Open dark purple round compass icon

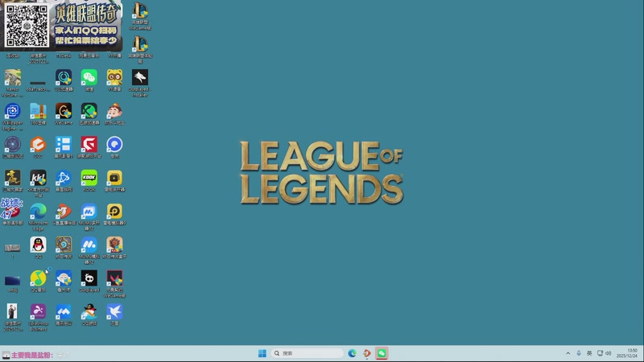coord(13,145)
